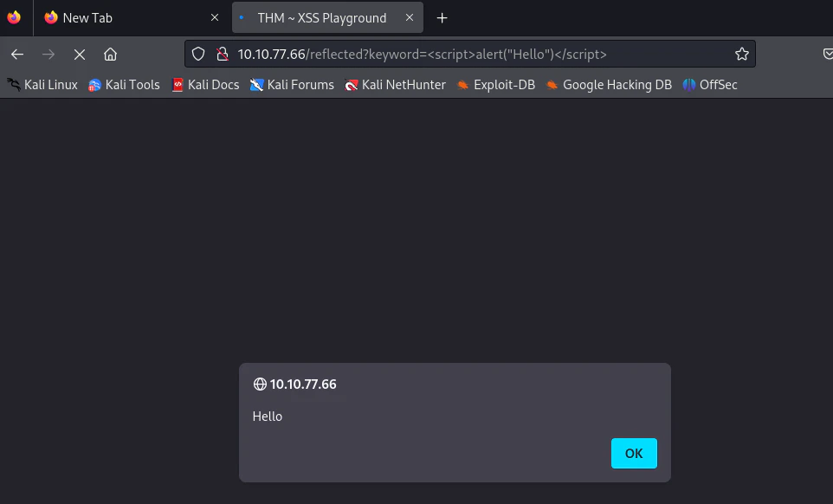Open the Home page
This screenshot has width=833, height=504.
(x=111, y=55)
